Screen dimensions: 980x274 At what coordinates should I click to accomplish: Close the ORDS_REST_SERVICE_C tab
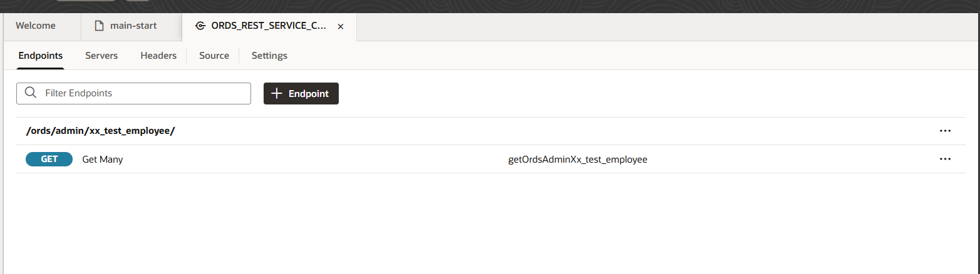341,27
